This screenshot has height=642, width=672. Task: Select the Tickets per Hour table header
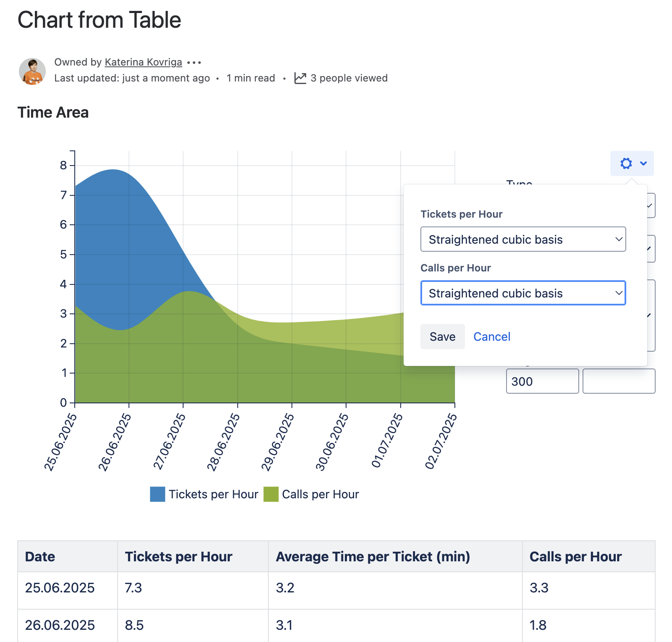coord(178,557)
